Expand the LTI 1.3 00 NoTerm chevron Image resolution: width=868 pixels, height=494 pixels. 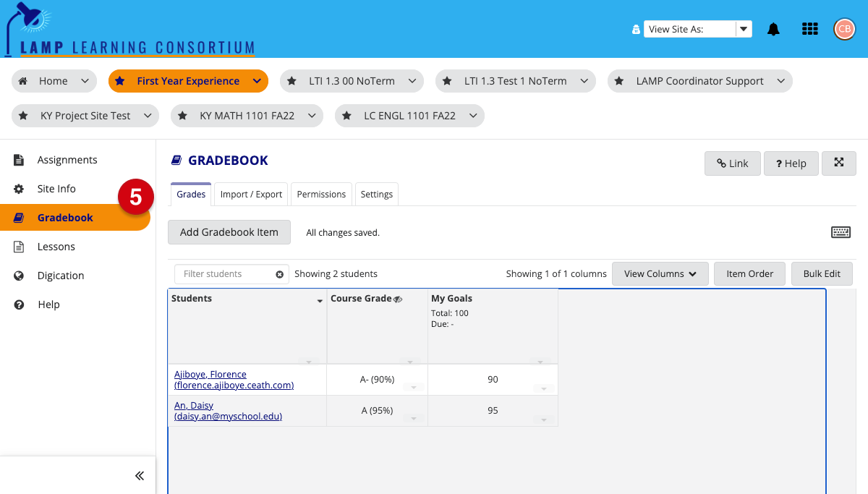click(412, 81)
